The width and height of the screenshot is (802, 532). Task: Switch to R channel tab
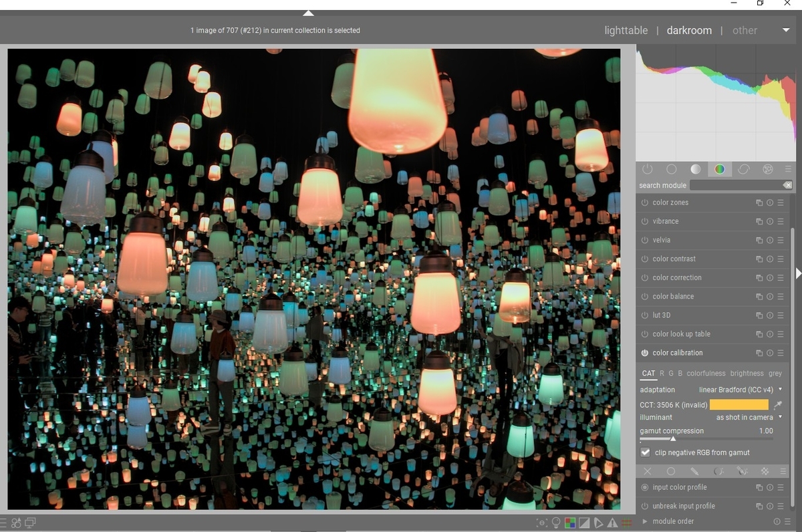(x=662, y=374)
